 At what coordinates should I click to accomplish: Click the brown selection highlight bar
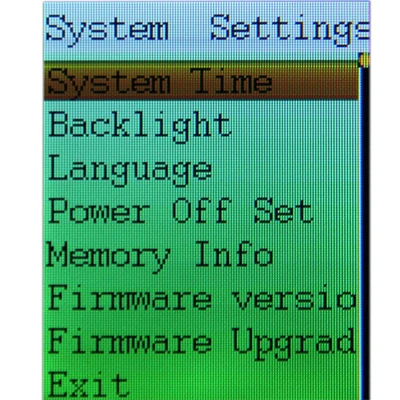[201, 81]
